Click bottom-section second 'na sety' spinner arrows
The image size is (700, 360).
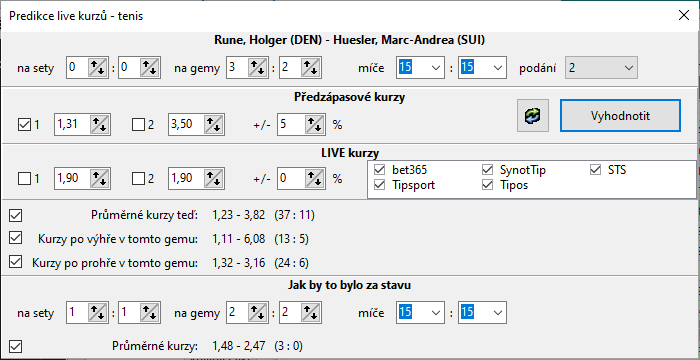coord(150,312)
